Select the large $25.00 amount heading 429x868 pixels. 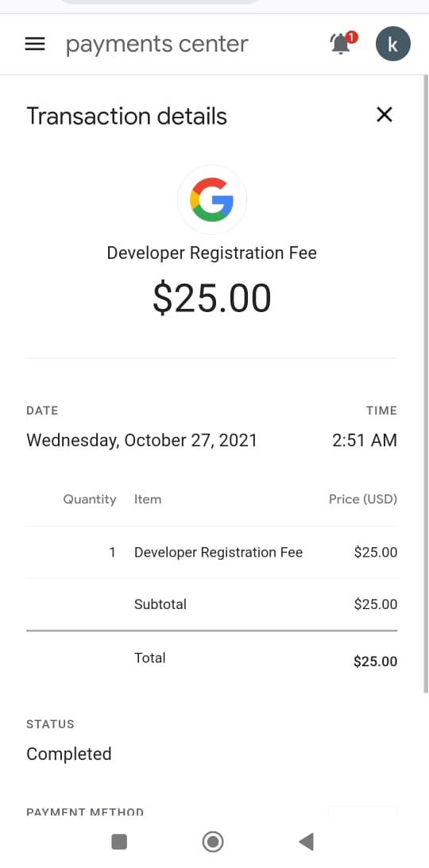pos(212,299)
